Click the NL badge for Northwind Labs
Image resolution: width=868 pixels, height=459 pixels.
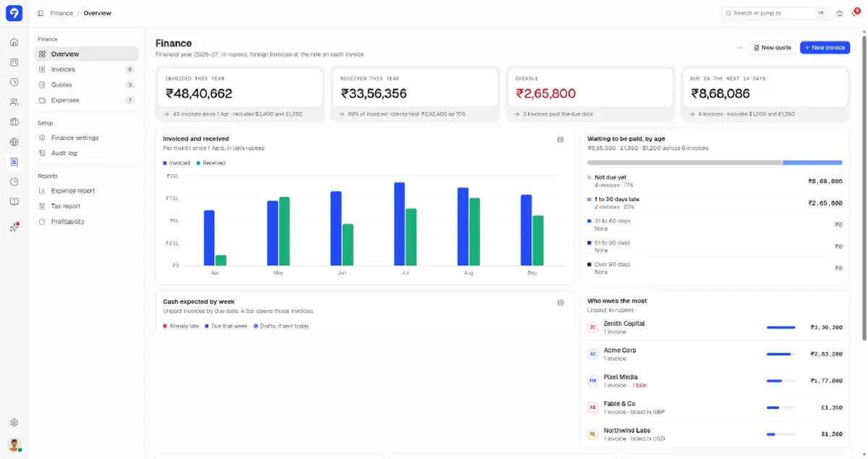click(x=592, y=434)
